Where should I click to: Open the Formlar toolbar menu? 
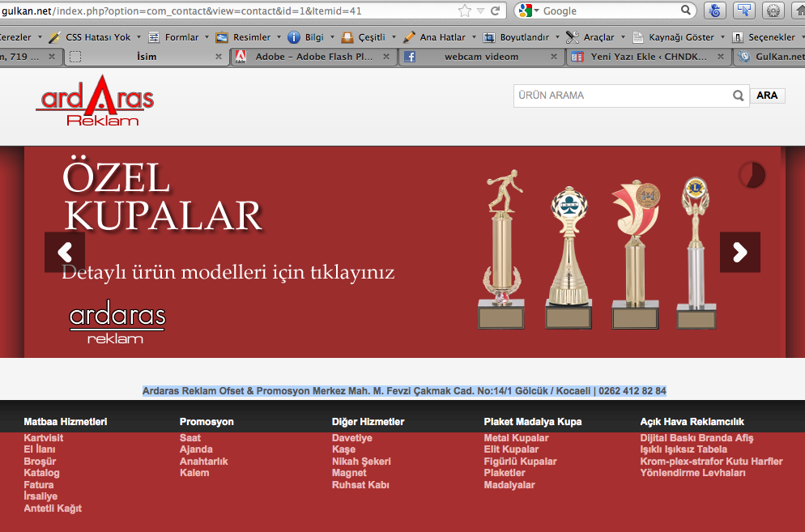coord(181,37)
